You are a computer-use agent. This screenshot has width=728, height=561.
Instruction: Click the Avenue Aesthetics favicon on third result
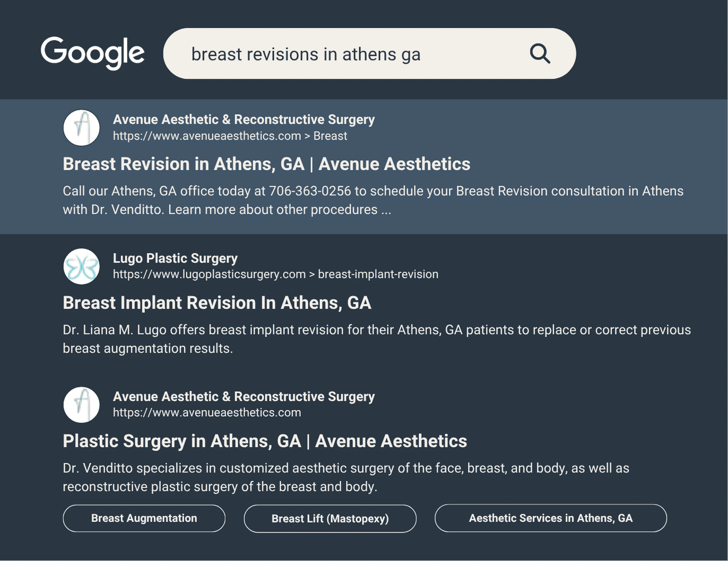pyautogui.click(x=81, y=405)
